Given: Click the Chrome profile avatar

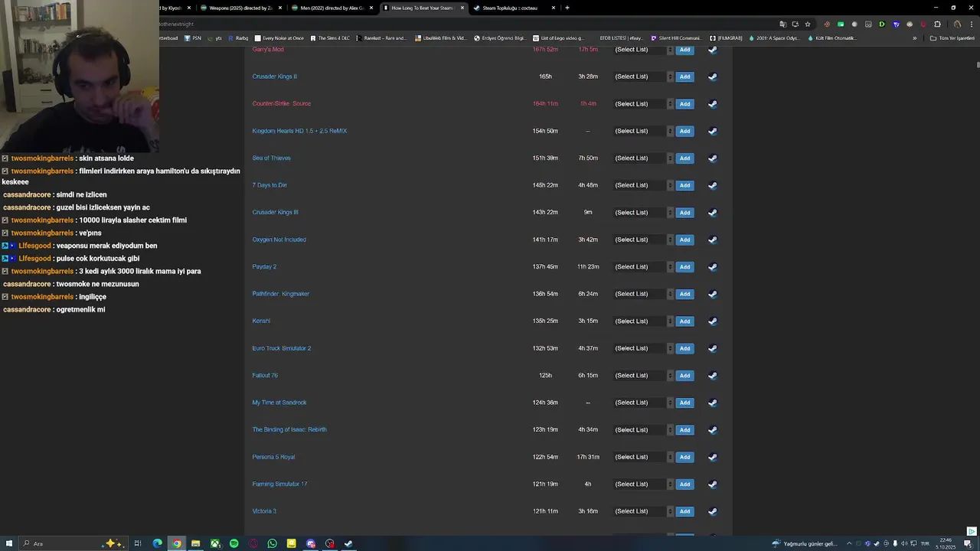Looking at the screenshot, I should [957, 24].
